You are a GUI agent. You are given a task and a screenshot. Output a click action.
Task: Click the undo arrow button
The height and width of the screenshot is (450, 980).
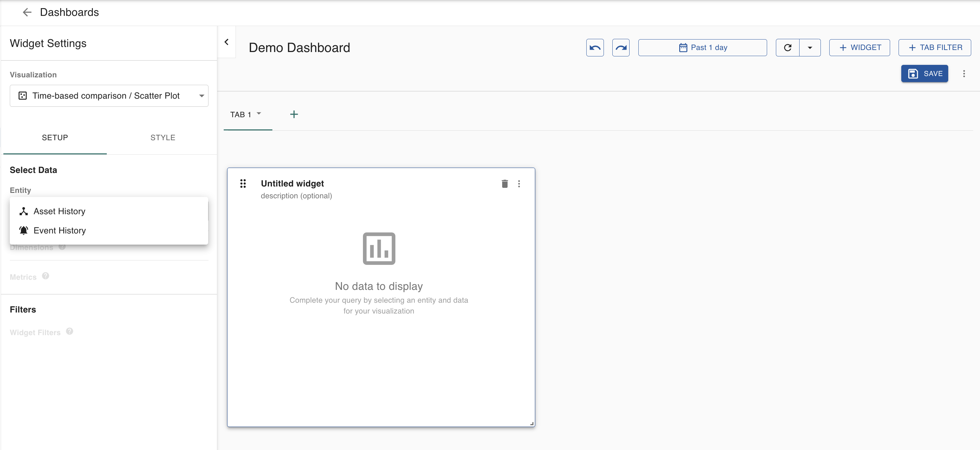[x=595, y=48]
